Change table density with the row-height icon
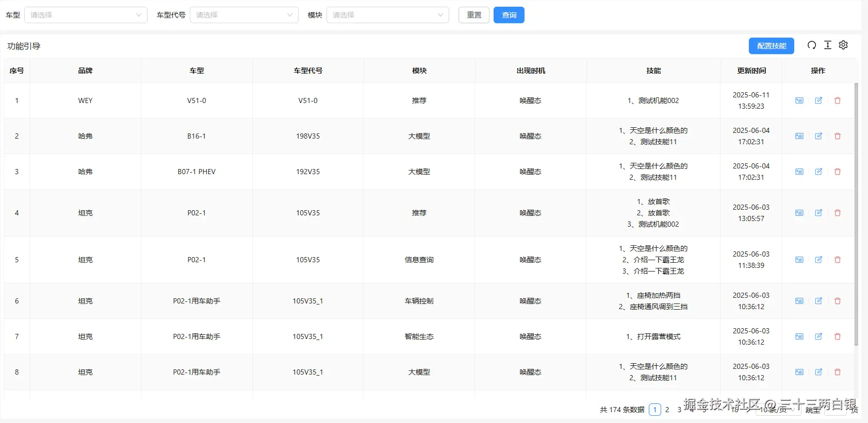 tap(828, 45)
